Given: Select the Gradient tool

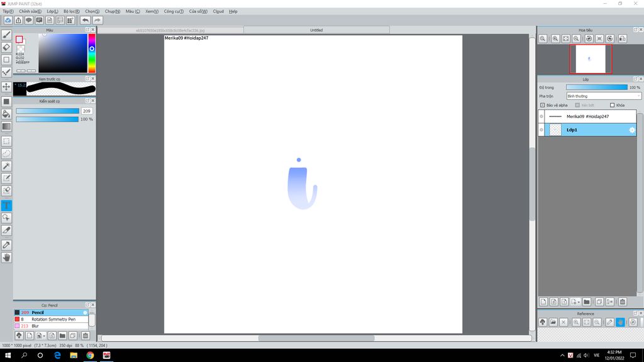Looking at the screenshot, I should (6, 126).
